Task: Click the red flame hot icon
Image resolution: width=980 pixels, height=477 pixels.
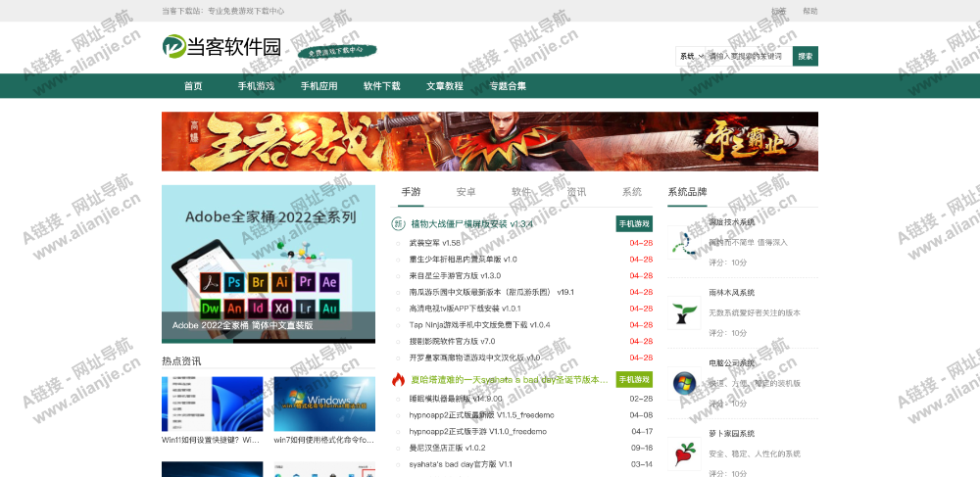Action: [398, 379]
